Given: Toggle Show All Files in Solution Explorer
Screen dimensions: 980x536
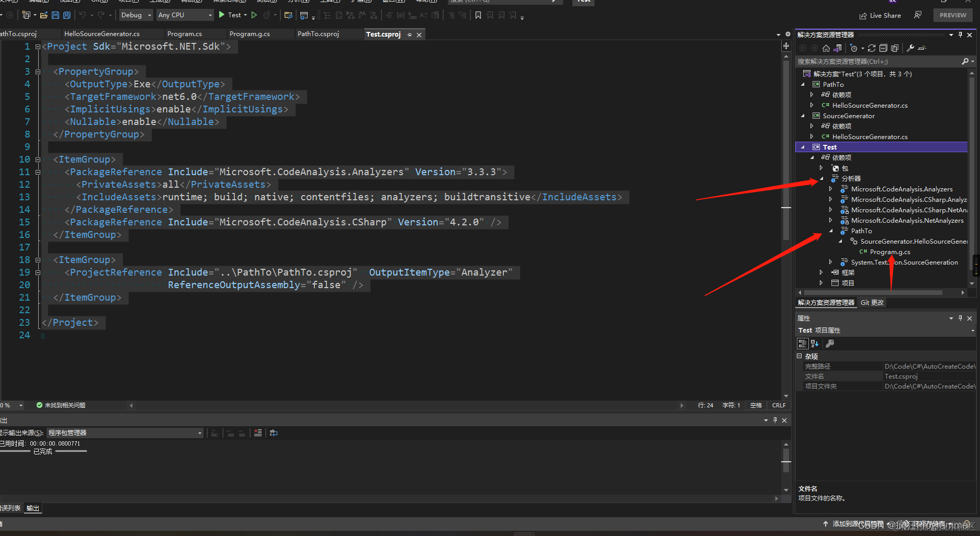Looking at the screenshot, I should pos(895,48).
